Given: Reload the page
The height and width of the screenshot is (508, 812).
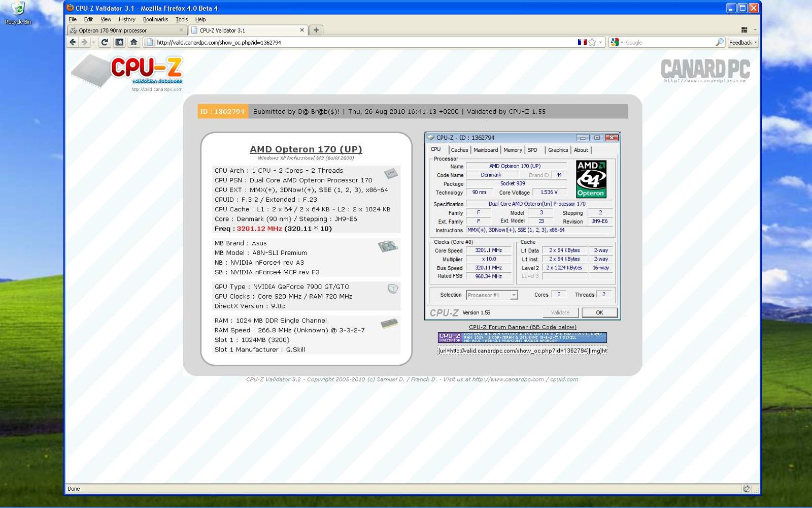Looking at the screenshot, I should pyautogui.click(x=105, y=42).
